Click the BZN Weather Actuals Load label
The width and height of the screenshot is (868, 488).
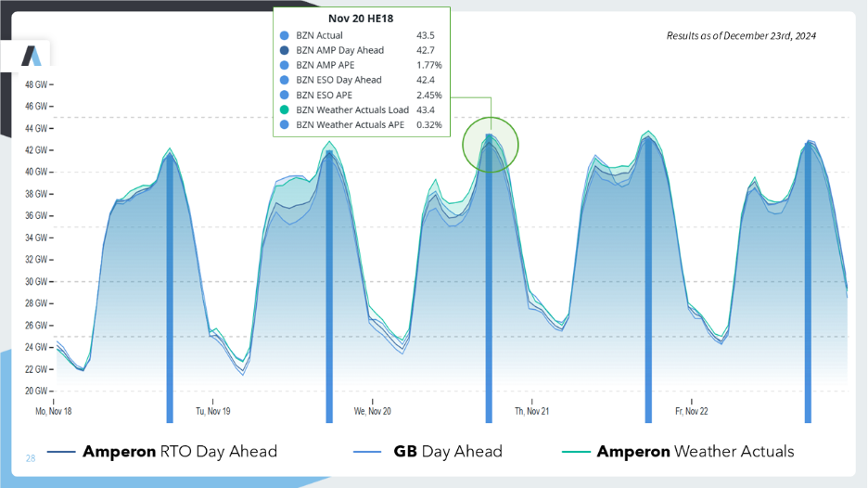pos(352,109)
